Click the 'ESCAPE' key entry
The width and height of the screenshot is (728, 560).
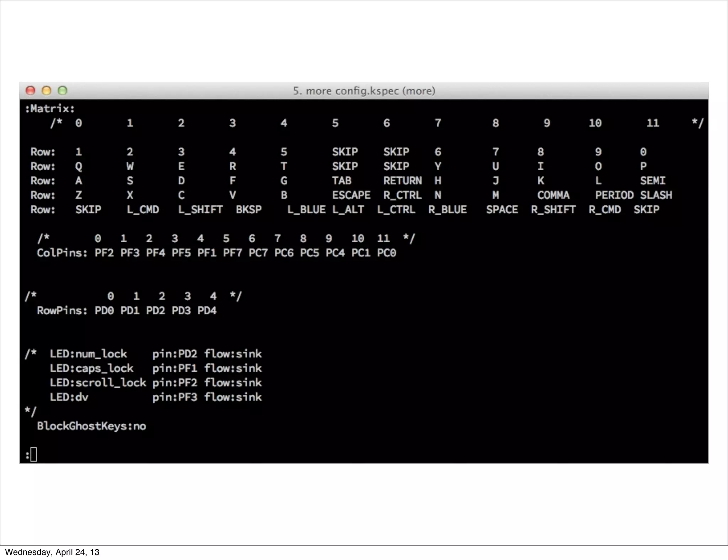(x=351, y=195)
